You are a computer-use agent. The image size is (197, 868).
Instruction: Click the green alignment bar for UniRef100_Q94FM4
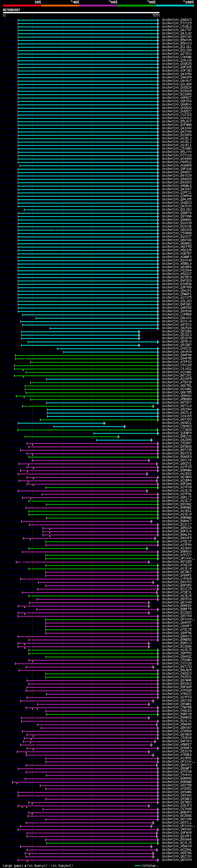click(87, 356)
